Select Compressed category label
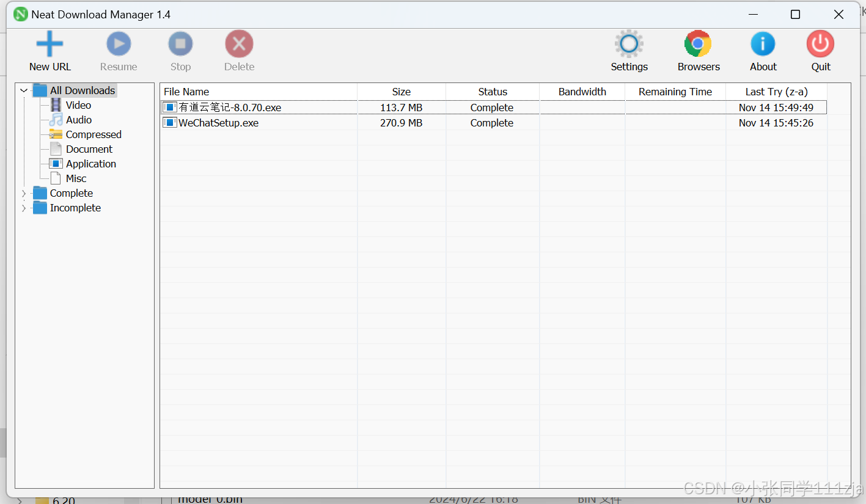The image size is (866, 504). [94, 134]
